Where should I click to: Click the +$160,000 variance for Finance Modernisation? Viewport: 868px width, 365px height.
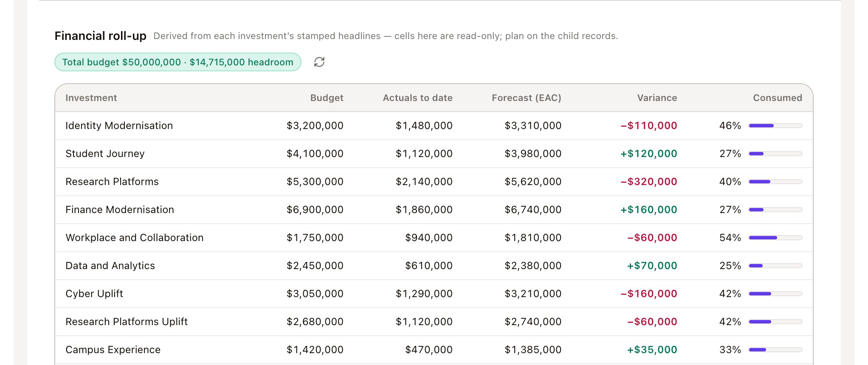pyautogui.click(x=649, y=210)
